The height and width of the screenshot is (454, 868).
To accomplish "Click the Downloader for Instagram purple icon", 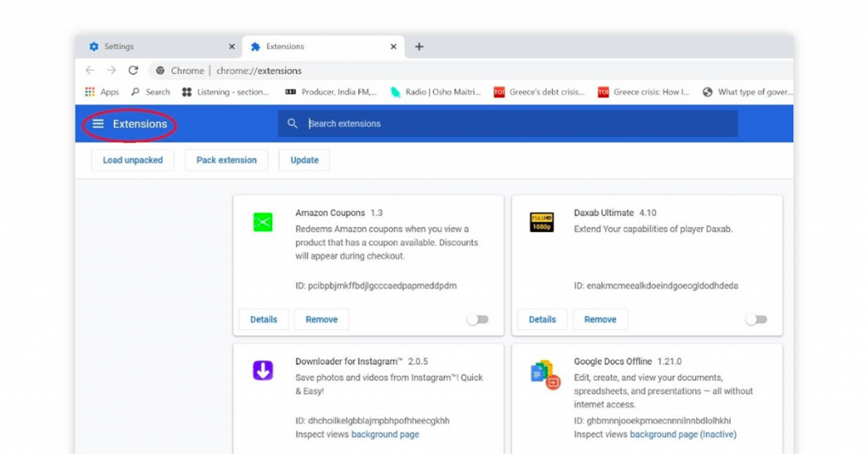I will [x=263, y=370].
